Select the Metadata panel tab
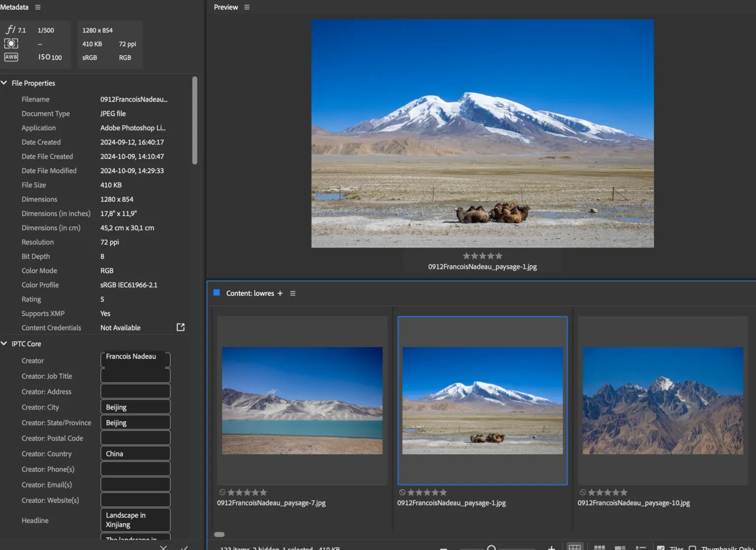Viewport: 756px width, 550px height. 14,7
